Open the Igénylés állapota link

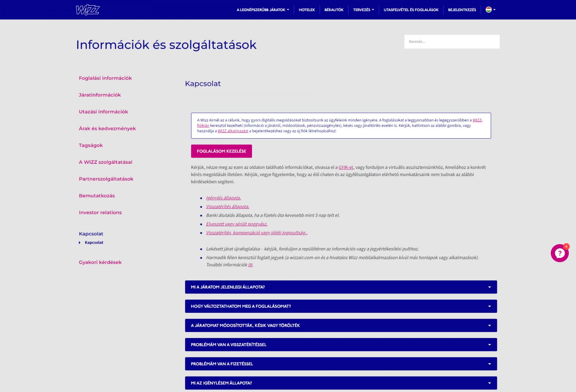coord(224,198)
